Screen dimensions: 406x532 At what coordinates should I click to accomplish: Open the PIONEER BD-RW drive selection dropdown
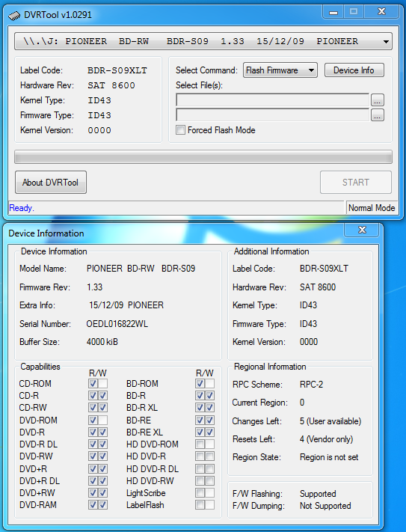click(x=203, y=41)
